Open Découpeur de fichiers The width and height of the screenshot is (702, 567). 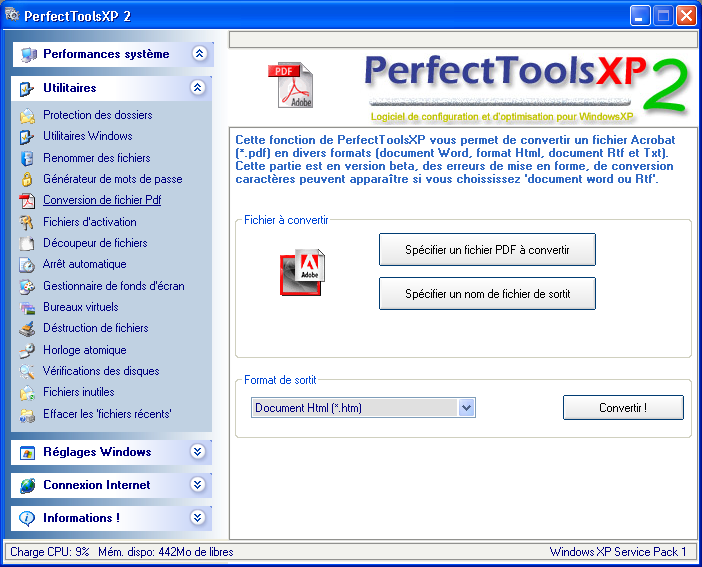95,243
